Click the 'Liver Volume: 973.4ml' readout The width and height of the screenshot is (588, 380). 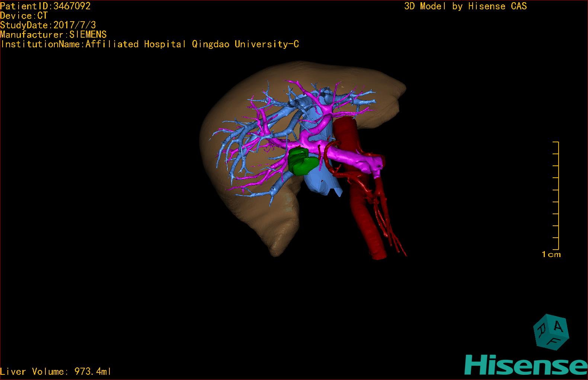click(x=55, y=371)
